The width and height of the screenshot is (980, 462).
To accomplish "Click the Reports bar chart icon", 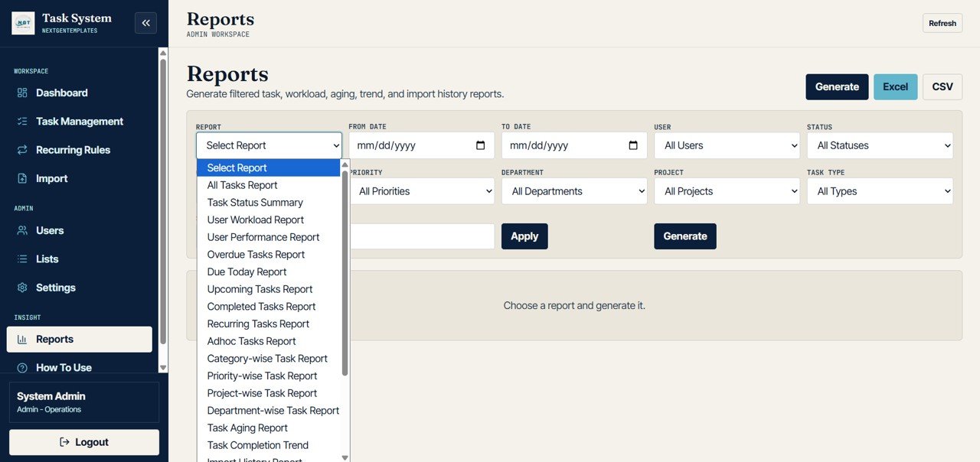I will click(22, 339).
